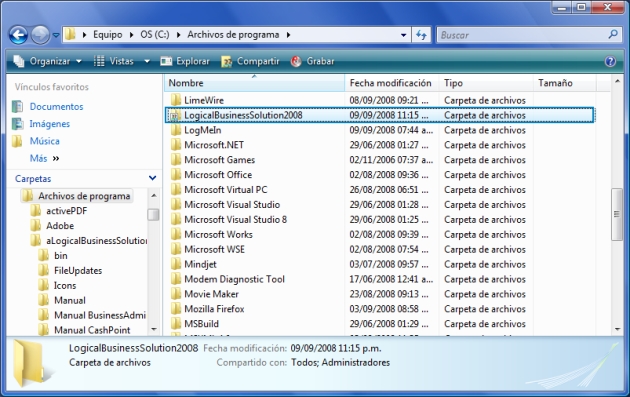Select aLogicalBusinessSolution tree folder
The width and height of the screenshot is (630, 397).
(x=96, y=241)
